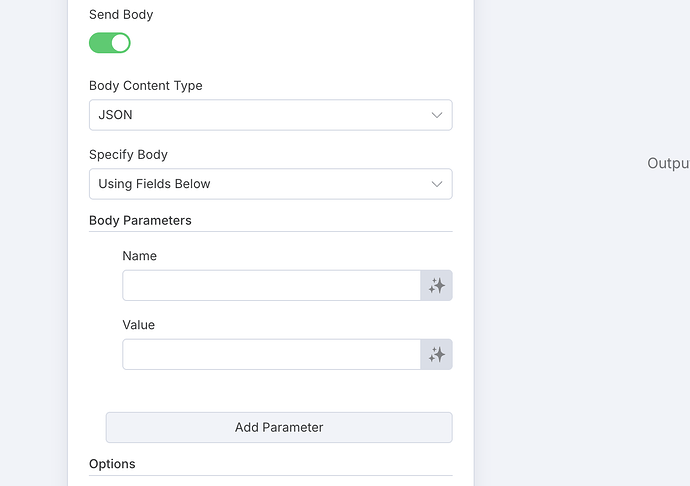
Task: Click the Output panel label
Action: [668, 163]
